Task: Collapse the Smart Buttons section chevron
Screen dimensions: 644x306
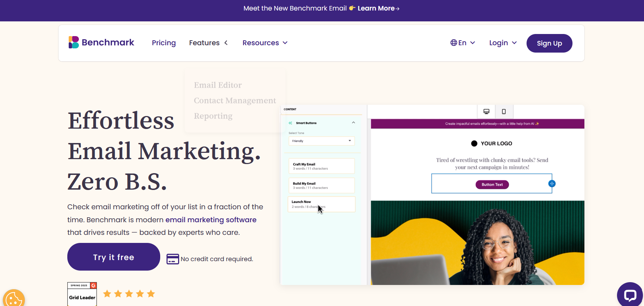Action: 353,123
